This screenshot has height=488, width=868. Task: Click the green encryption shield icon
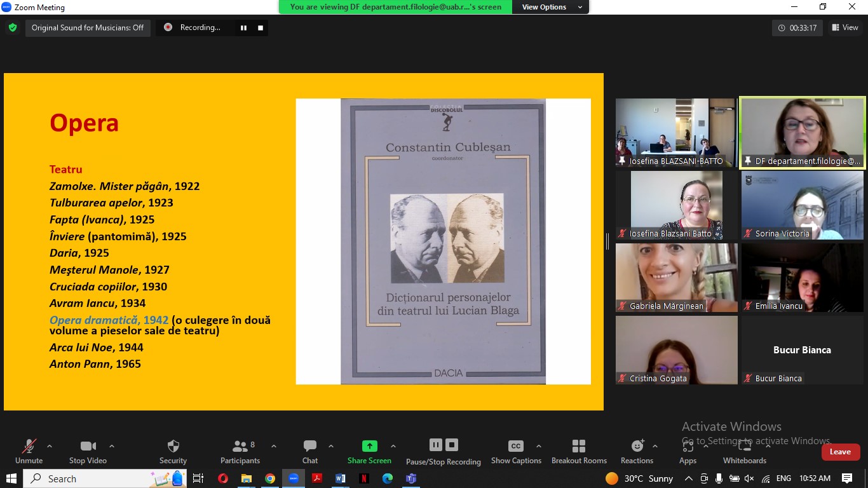click(x=12, y=27)
